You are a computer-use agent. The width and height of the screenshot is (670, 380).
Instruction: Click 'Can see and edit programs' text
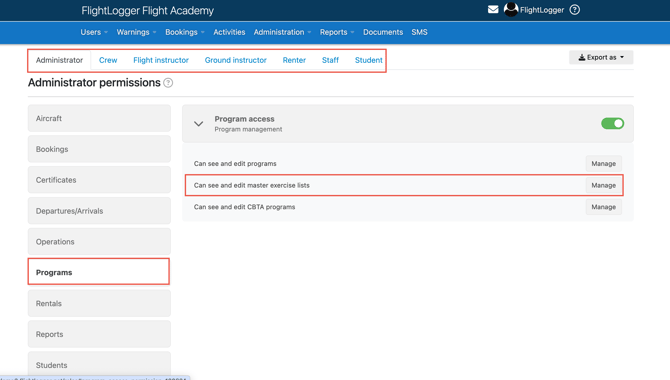235,164
